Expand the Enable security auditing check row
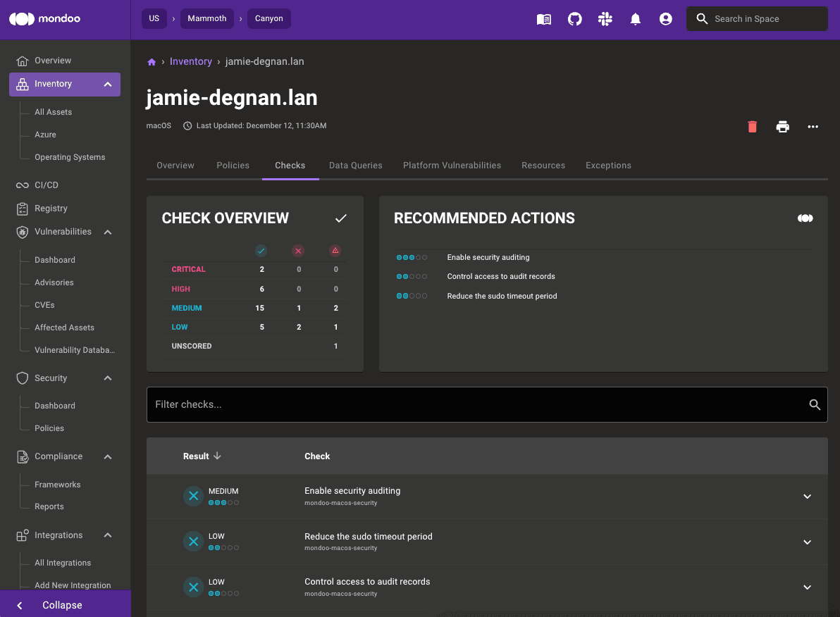840x617 pixels. [x=807, y=496]
